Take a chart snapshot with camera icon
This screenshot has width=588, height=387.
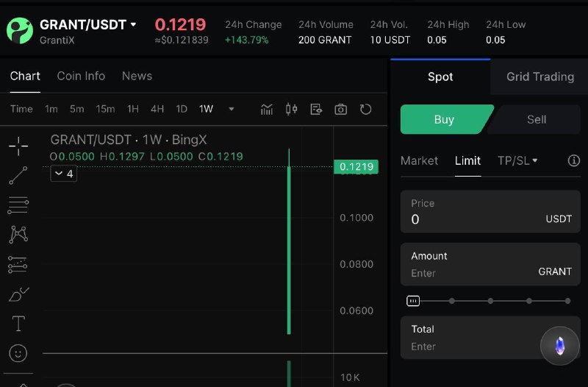[340, 110]
